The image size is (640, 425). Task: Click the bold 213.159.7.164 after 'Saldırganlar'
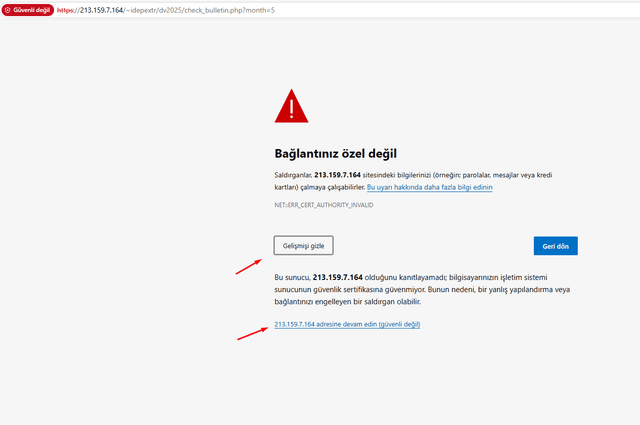[x=337, y=175]
